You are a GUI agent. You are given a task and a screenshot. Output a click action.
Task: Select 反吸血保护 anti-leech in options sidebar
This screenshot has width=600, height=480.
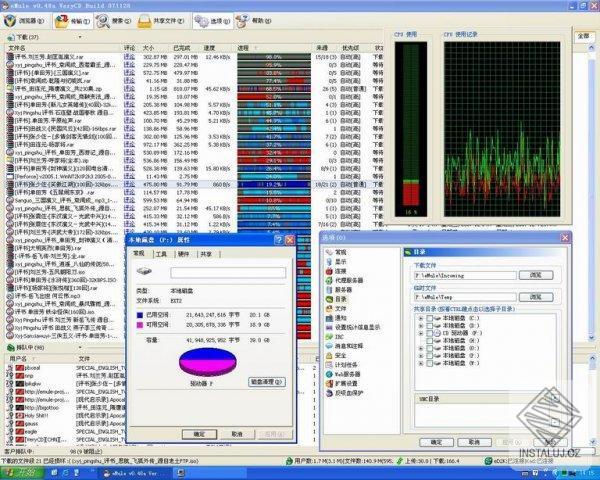click(344, 393)
